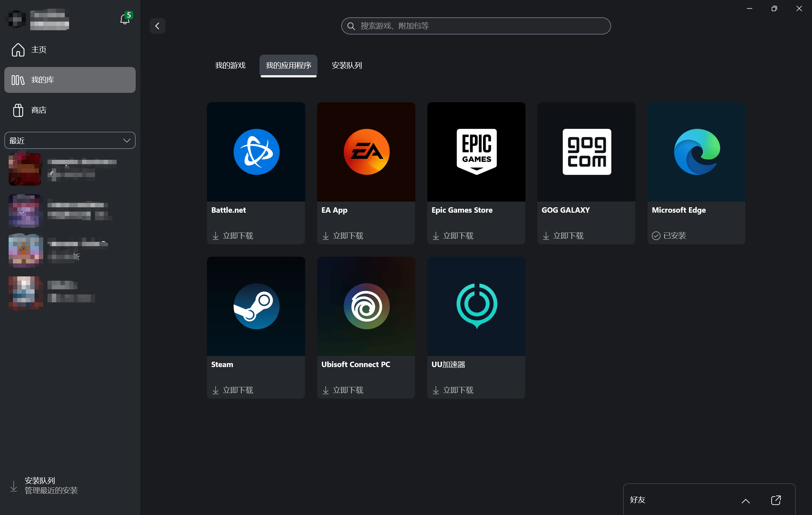Expand the 好友 friends panel chevron
The height and width of the screenshot is (515, 812).
746,501
